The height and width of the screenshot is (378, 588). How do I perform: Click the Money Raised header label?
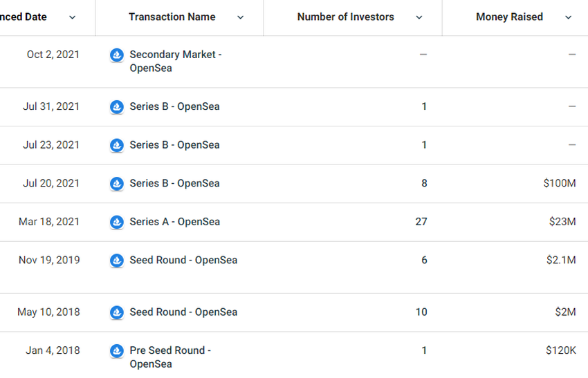click(x=509, y=17)
